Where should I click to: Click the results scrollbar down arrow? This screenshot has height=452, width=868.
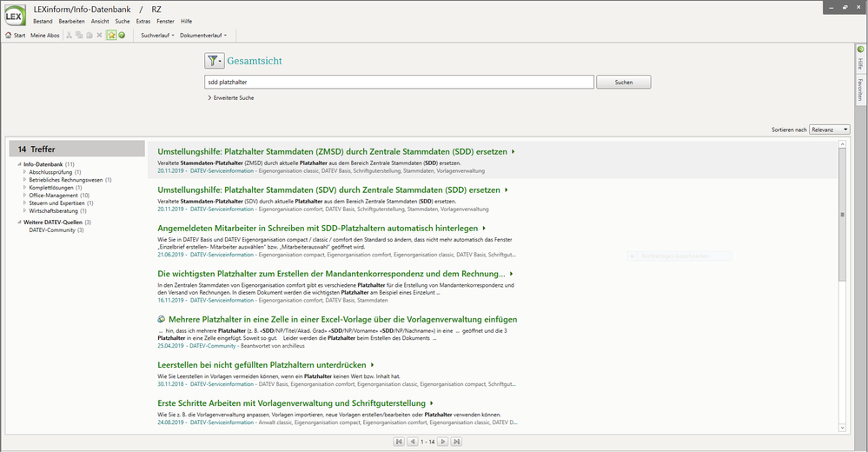tap(843, 428)
